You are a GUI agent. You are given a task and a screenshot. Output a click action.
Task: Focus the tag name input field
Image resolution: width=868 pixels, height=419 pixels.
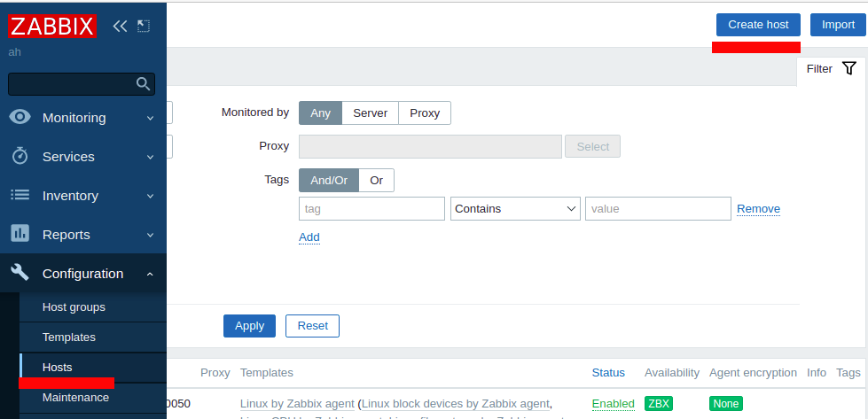[x=372, y=209]
